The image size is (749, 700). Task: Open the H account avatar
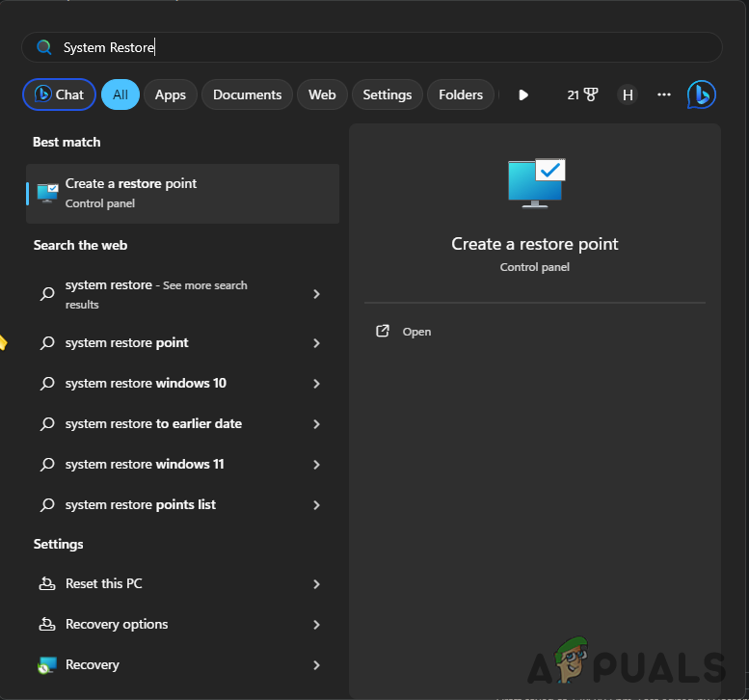[x=628, y=94]
